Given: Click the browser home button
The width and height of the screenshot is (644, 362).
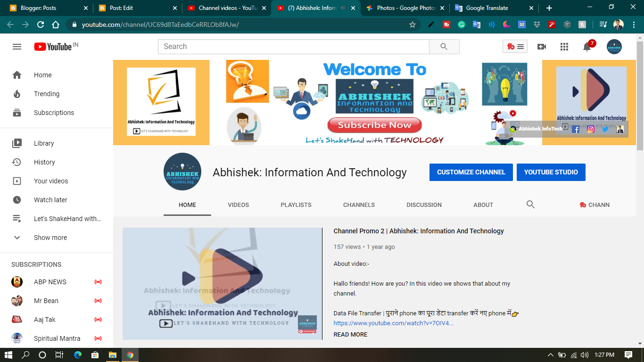Looking at the screenshot, I should pyautogui.click(x=56, y=25).
